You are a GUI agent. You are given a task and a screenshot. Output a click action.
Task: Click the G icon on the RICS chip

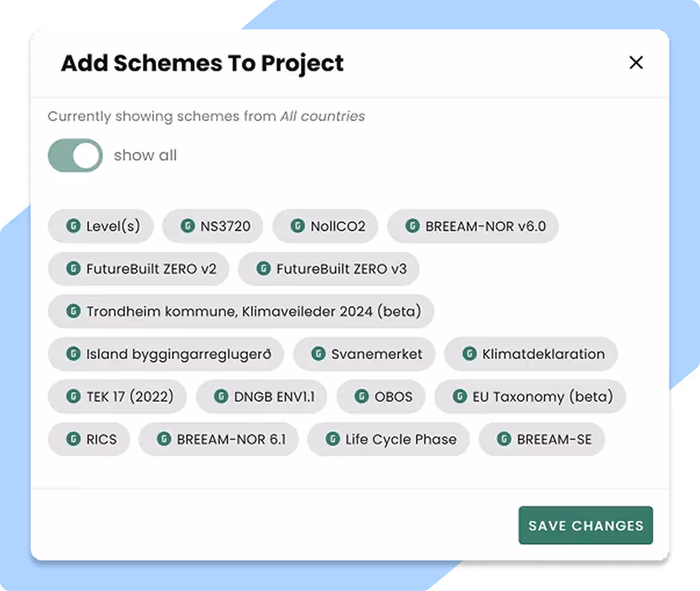pos(74,439)
